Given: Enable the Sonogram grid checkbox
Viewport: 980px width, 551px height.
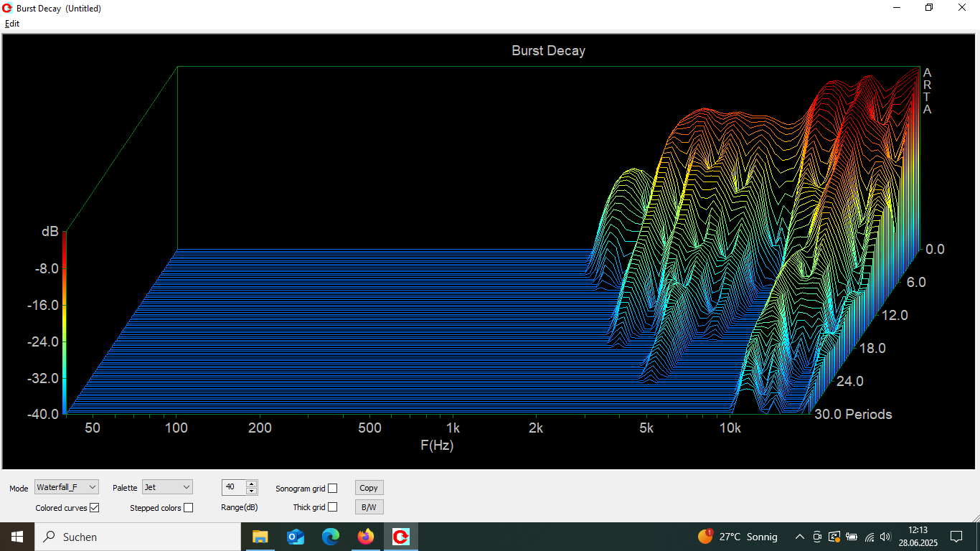Looking at the screenshot, I should click(x=332, y=489).
